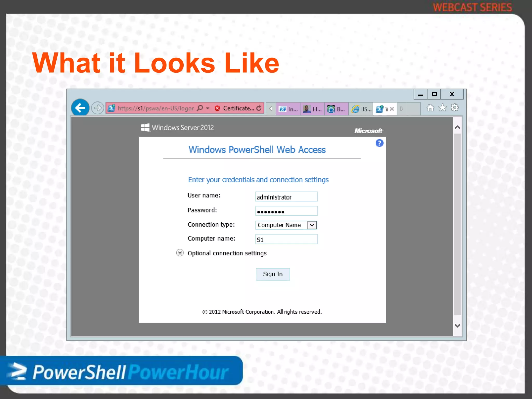
Task: Open the browser Tools gear icon
Action: (x=455, y=108)
